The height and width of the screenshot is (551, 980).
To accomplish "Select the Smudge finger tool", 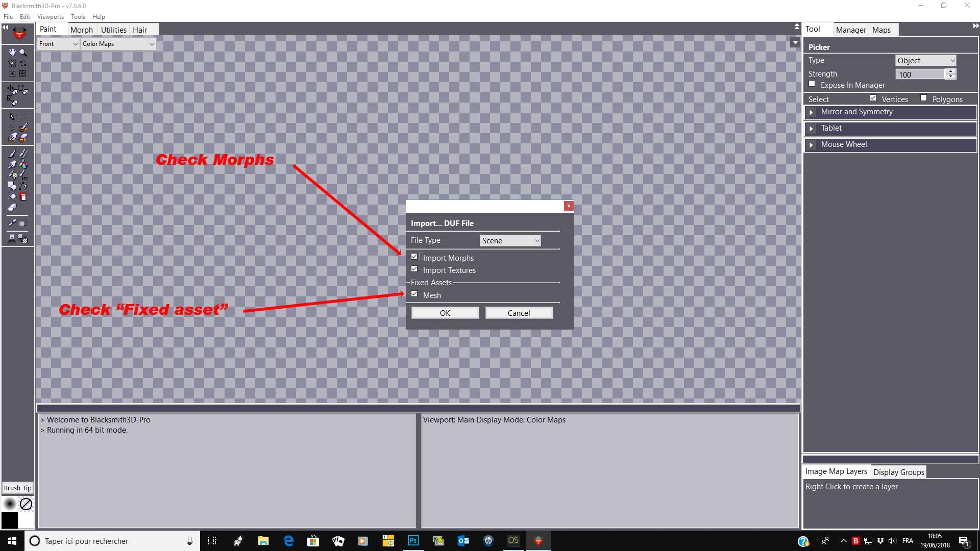I will point(11,164).
